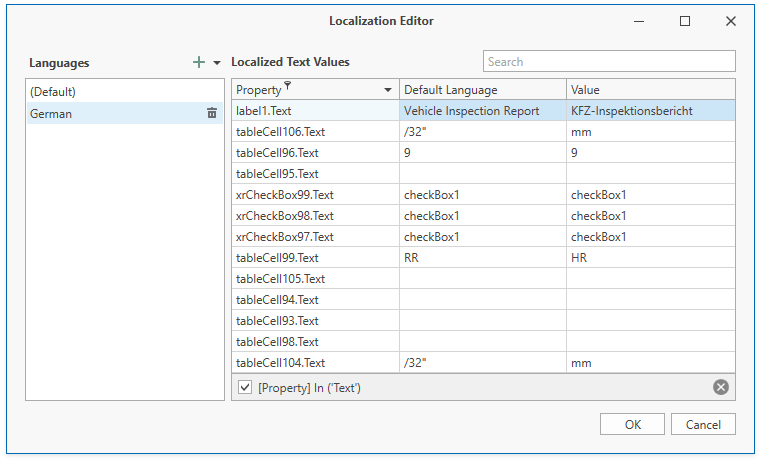Remove the filter with the round X icon
This screenshot has width=761, height=462.
[721, 387]
